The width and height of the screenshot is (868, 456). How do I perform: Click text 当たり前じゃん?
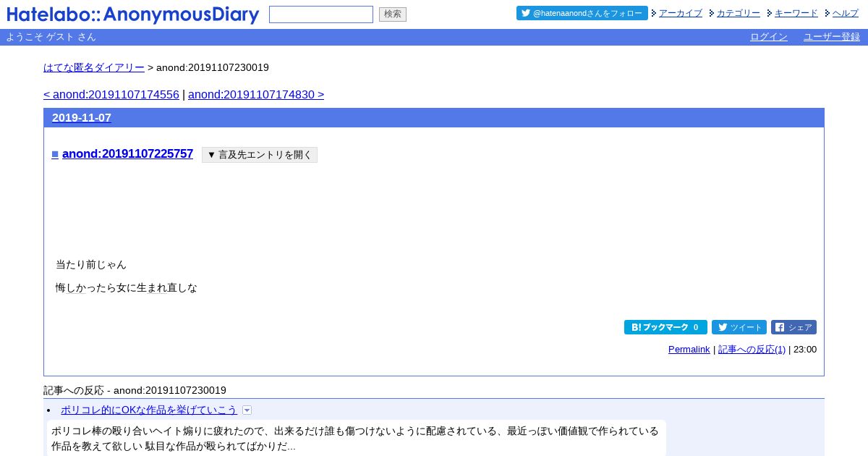point(91,265)
